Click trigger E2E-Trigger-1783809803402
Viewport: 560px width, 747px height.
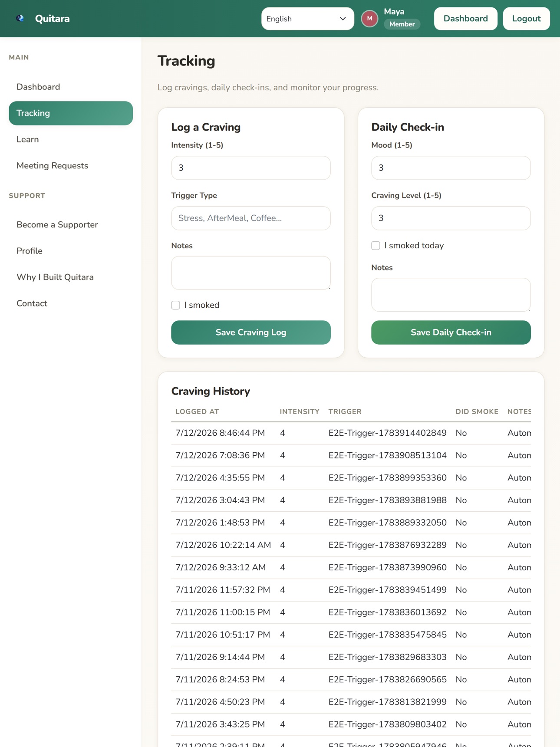point(387,724)
